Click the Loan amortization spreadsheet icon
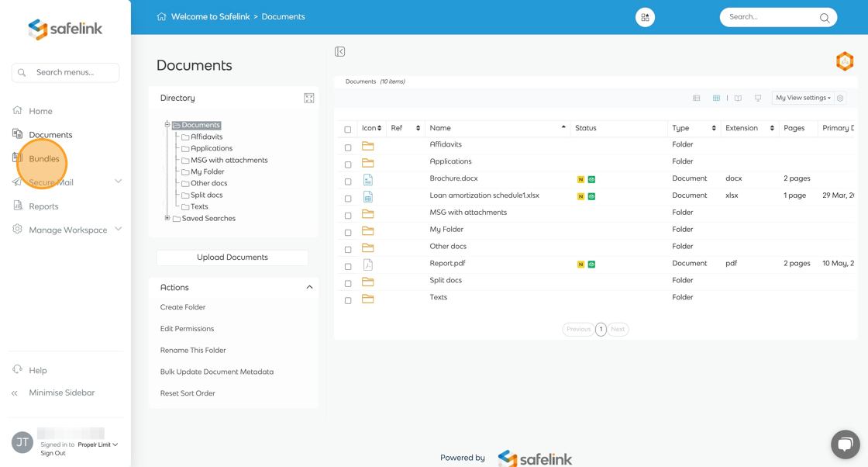 (x=367, y=197)
